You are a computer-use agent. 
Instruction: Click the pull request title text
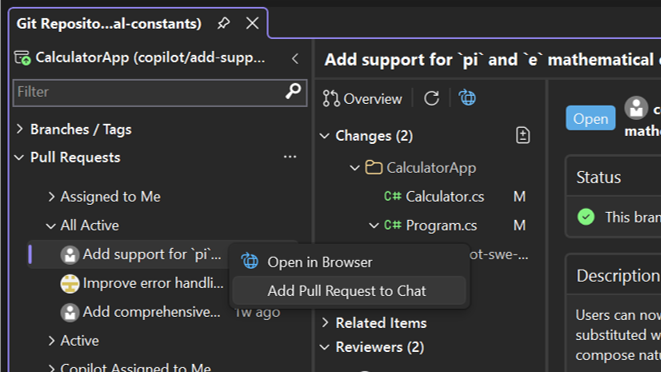coord(492,59)
